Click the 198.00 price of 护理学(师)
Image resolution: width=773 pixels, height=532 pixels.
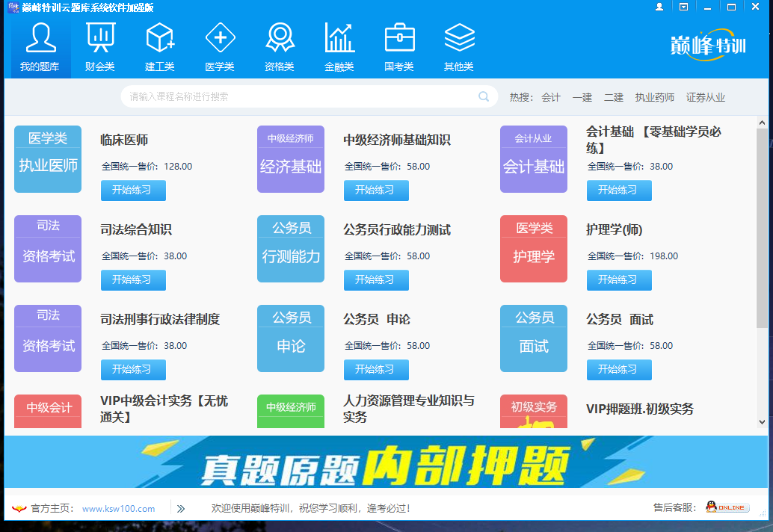(664, 256)
